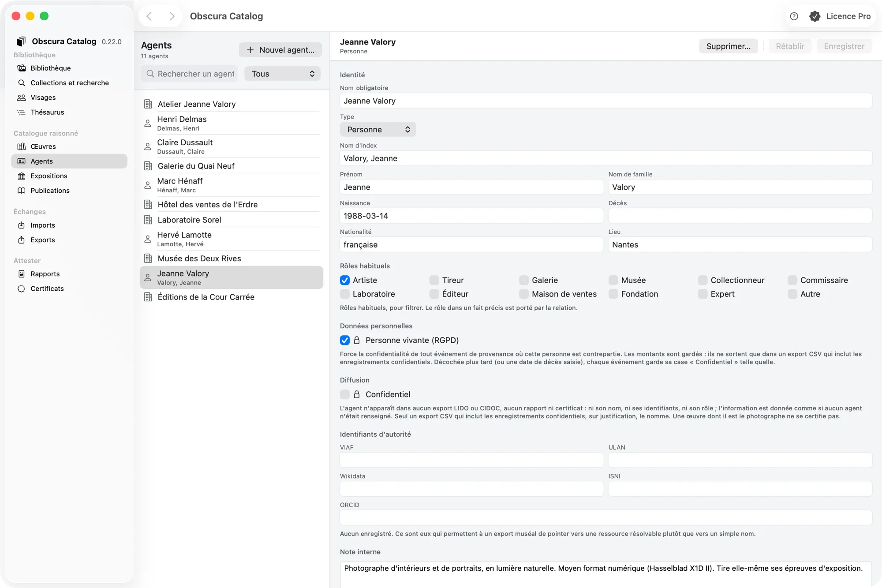Tick the Collectionneur role checkbox
The height and width of the screenshot is (588, 882).
703,280
